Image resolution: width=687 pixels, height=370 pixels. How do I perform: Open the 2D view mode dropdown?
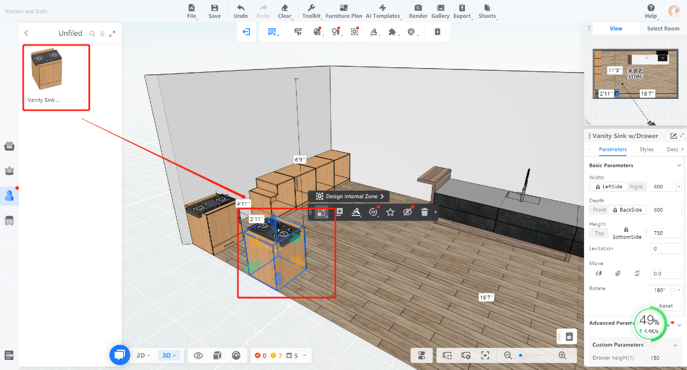coord(143,356)
